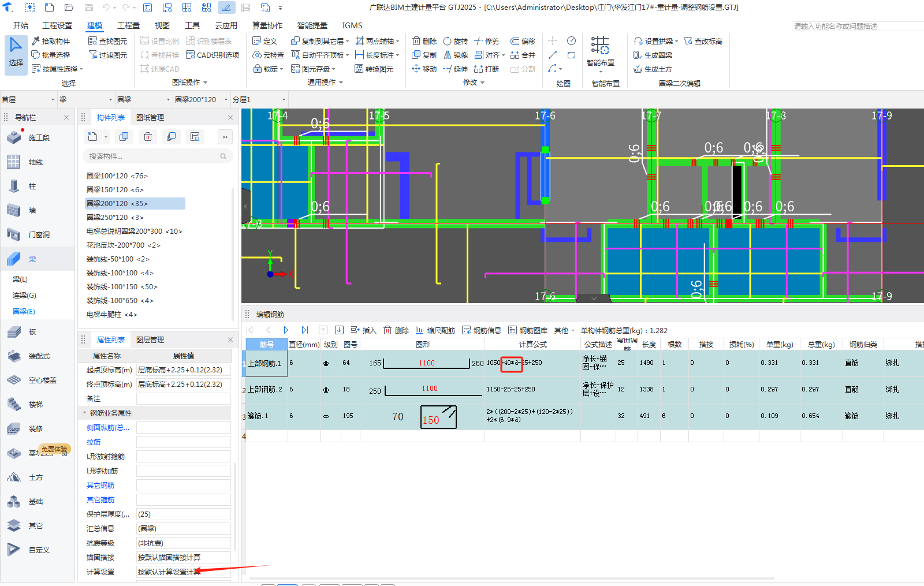
Task: Expand the 其他 dropdown in rebar toolbar
Action: (565, 330)
